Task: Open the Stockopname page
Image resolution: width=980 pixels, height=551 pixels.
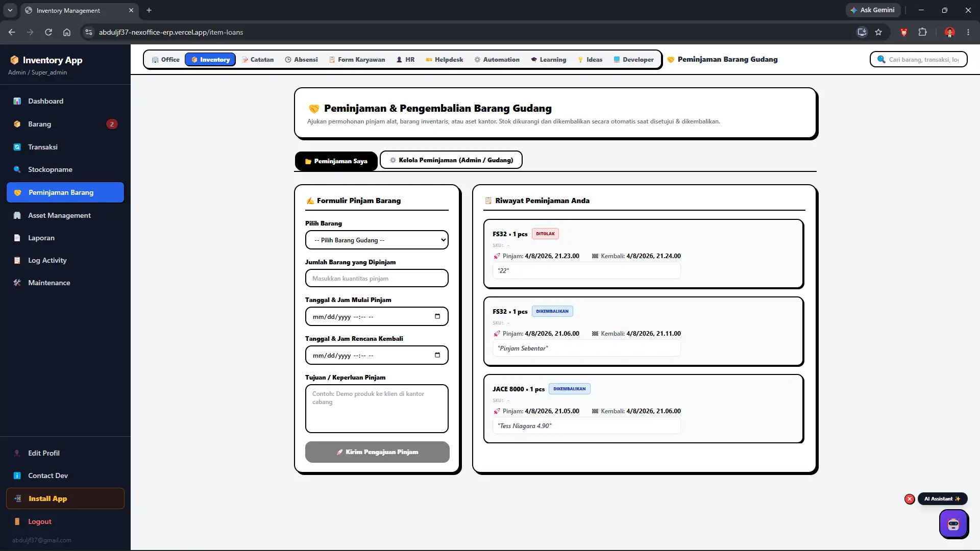Action: click(x=65, y=169)
